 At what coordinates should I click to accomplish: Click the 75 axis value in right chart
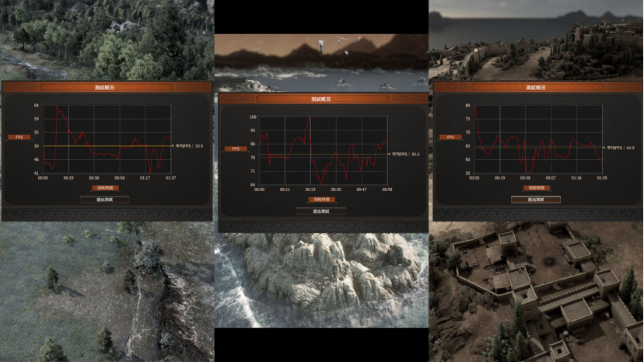pyautogui.click(x=467, y=119)
